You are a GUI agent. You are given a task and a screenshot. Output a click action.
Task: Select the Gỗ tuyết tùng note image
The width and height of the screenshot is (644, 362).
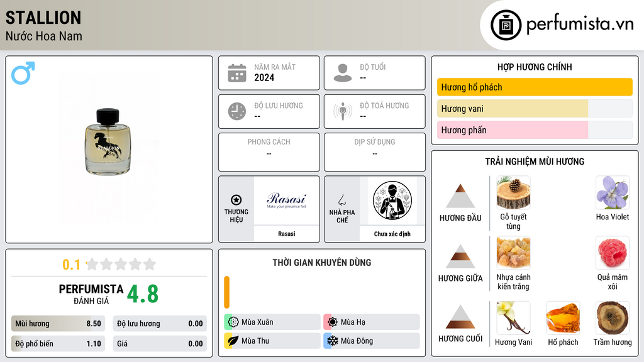[513, 192]
